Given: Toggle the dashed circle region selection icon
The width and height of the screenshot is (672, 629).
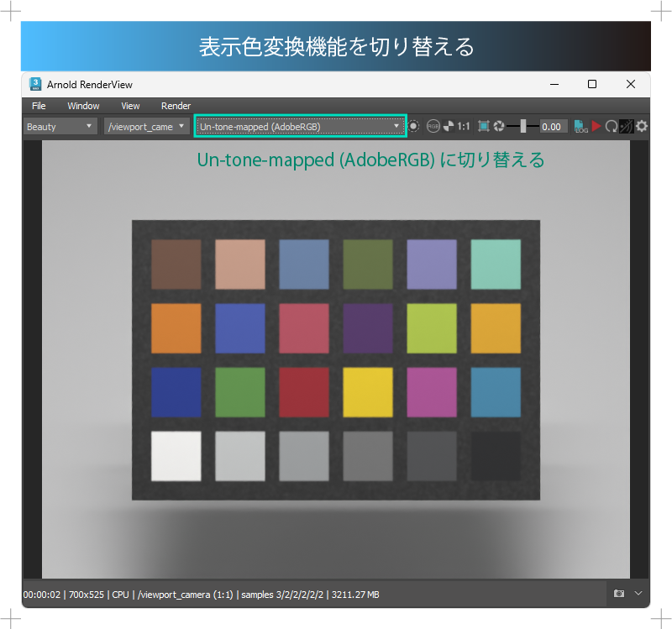Looking at the screenshot, I should (x=414, y=126).
